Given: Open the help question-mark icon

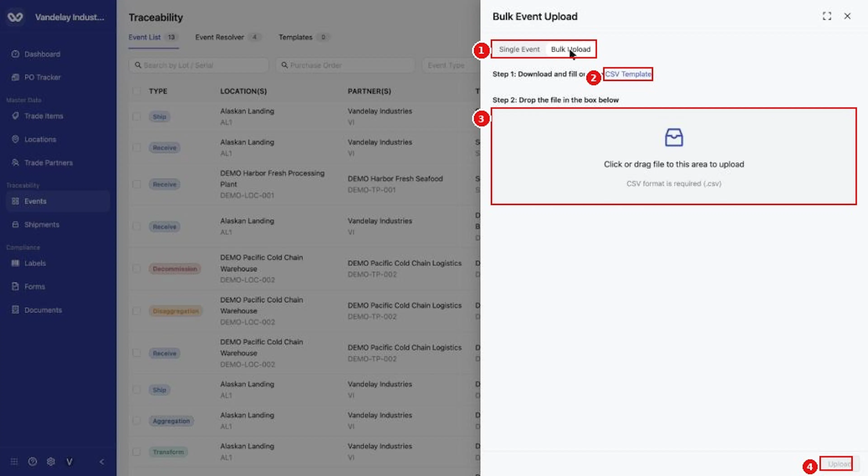Looking at the screenshot, I should [32, 462].
